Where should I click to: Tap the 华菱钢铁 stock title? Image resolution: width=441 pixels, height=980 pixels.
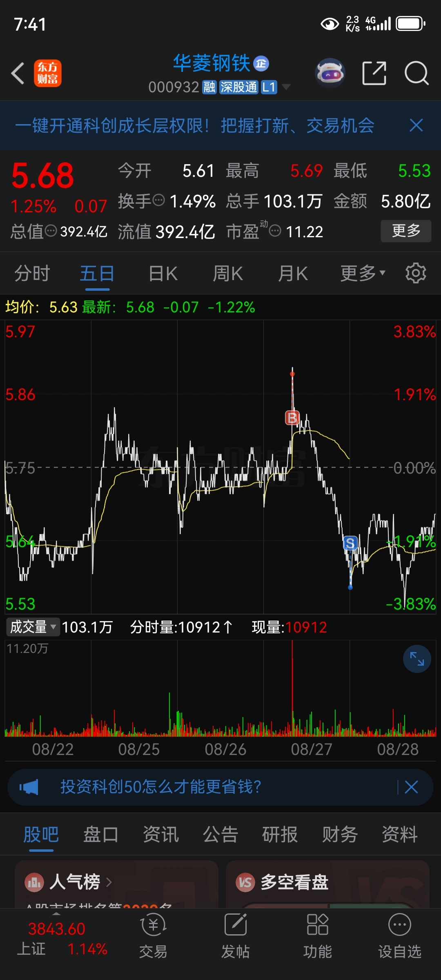click(212, 63)
